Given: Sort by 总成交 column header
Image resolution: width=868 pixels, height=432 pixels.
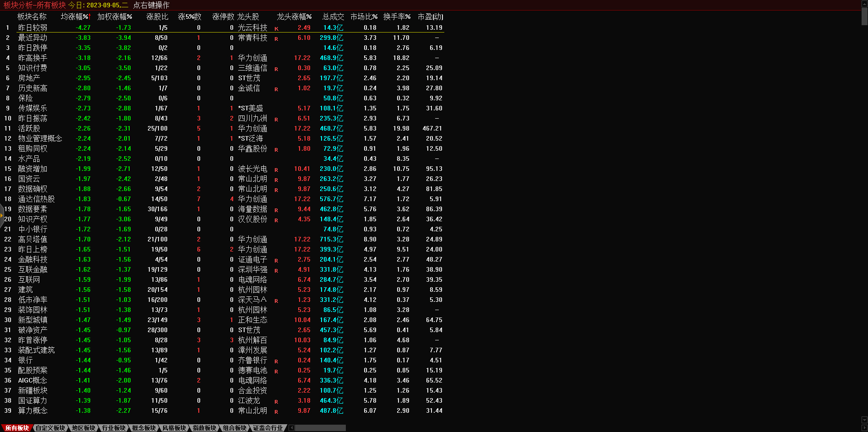Looking at the screenshot, I should coord(333,17).
